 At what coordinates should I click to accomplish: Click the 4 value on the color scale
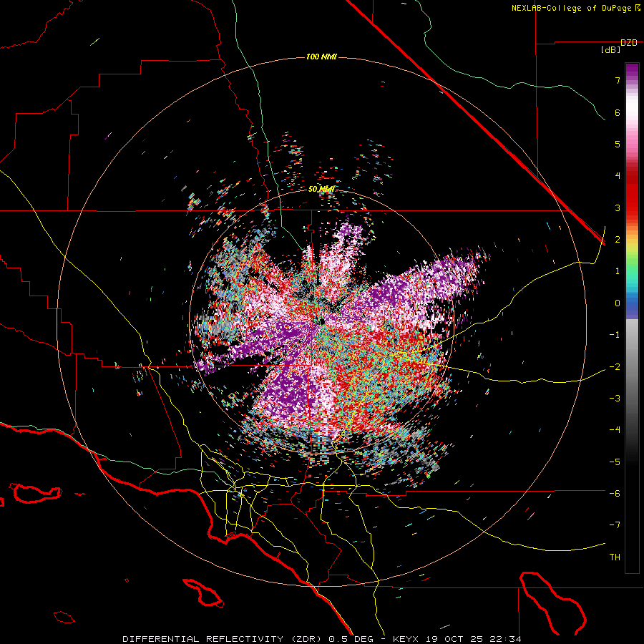pyautogui.click(x=618, y=176)
